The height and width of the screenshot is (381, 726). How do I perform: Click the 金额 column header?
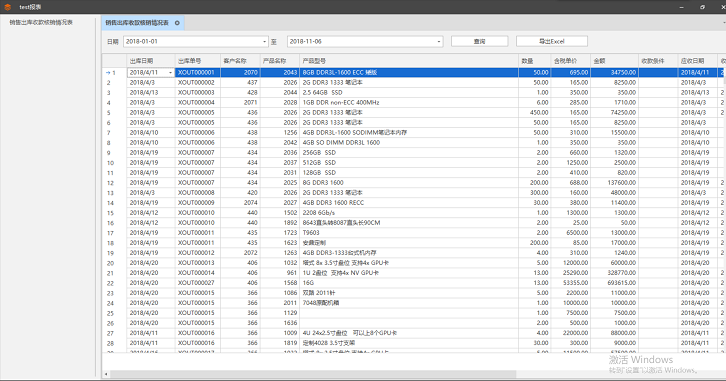(614, 61)
